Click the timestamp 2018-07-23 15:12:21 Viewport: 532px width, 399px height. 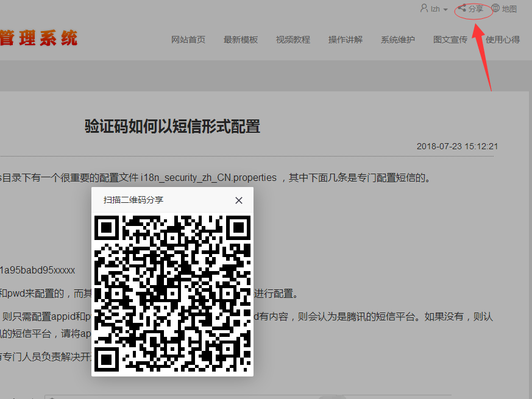tap(457, 146)
